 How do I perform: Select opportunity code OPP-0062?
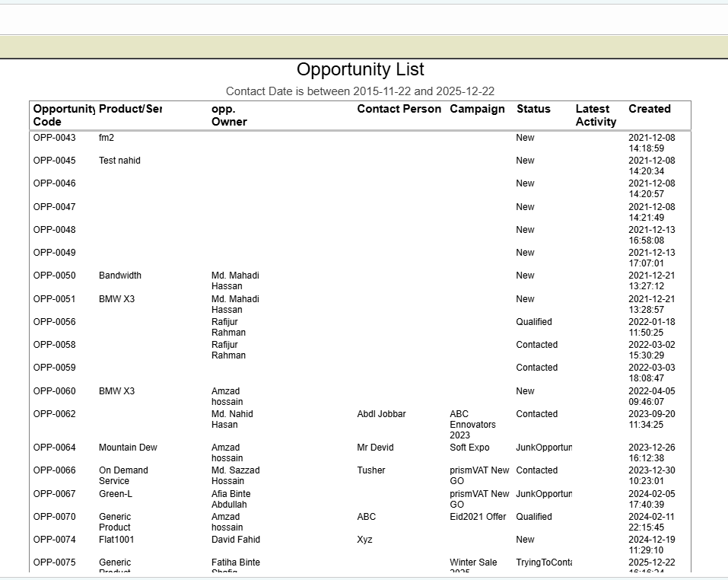point(54,414)
